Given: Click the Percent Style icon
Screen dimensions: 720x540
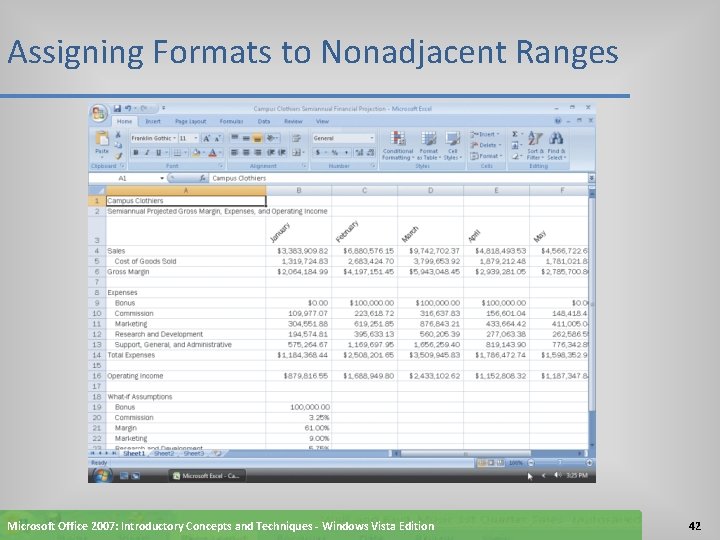Looking at the screenshot, I should 335,152.
